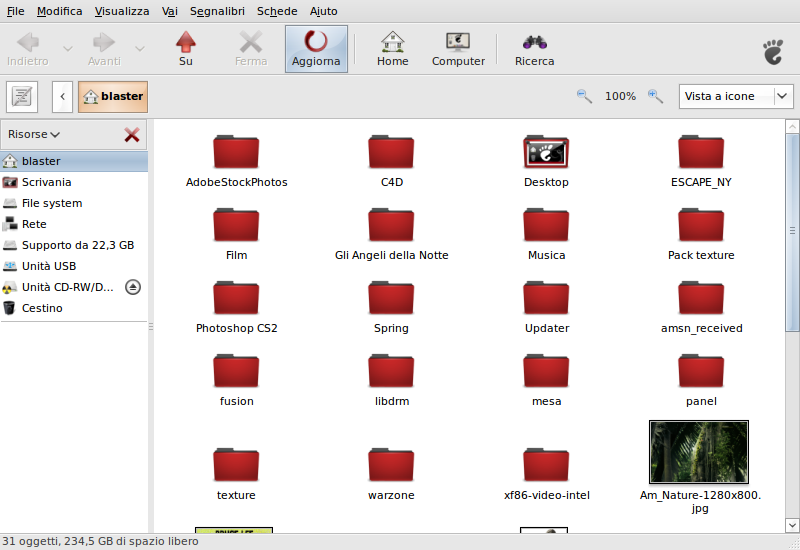
Task: Select Unità USB in the sidebar
Action: [x=74, y=266]
